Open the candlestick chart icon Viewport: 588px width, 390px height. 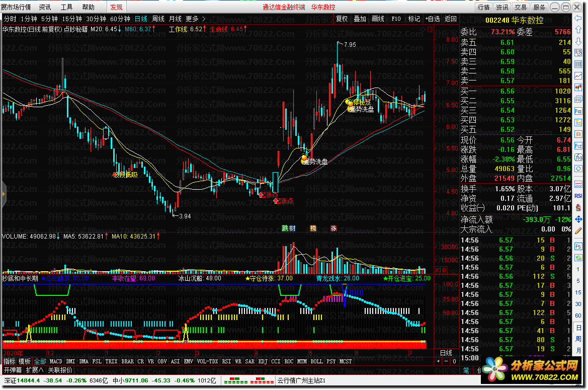[578, 88]
